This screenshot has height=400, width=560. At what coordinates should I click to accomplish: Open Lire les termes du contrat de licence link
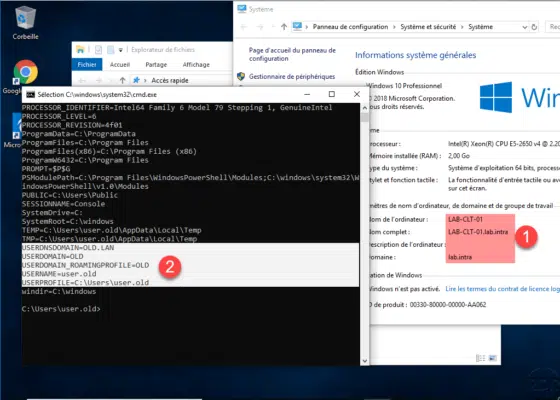point(502,289)
